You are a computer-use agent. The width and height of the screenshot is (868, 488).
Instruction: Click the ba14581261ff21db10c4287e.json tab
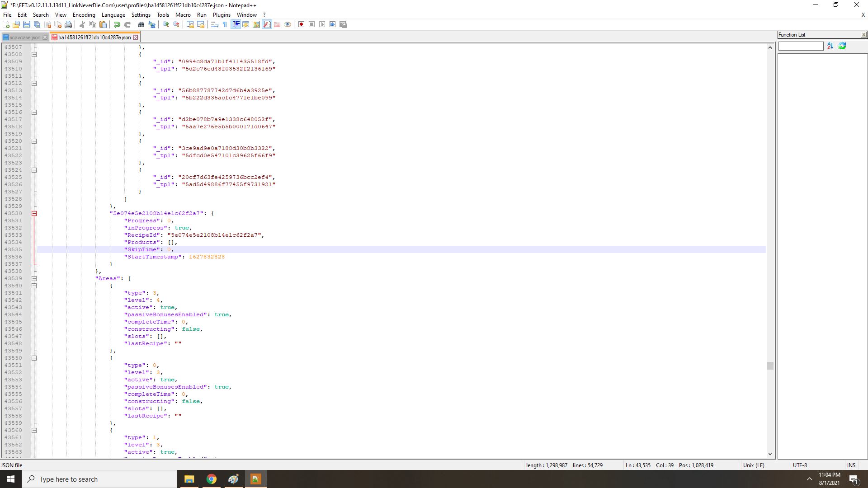tap(93, 37)
